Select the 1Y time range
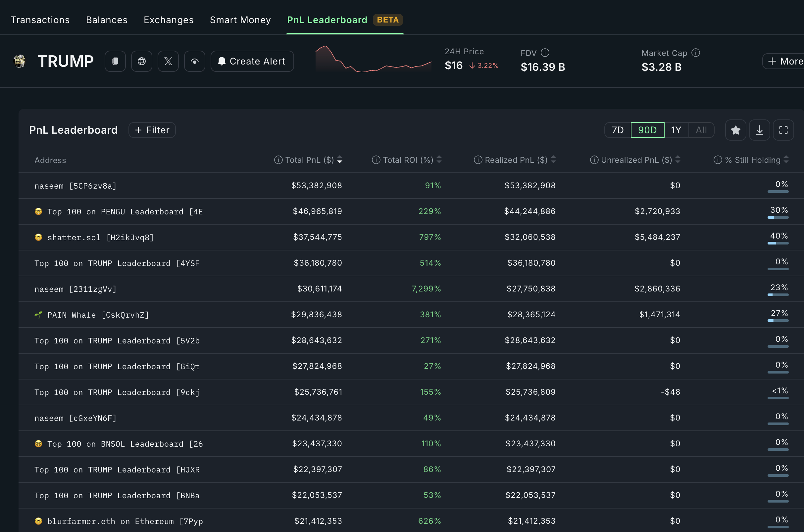Image resolution: width=804 pixels, height=532 pixels. point(676,130)
